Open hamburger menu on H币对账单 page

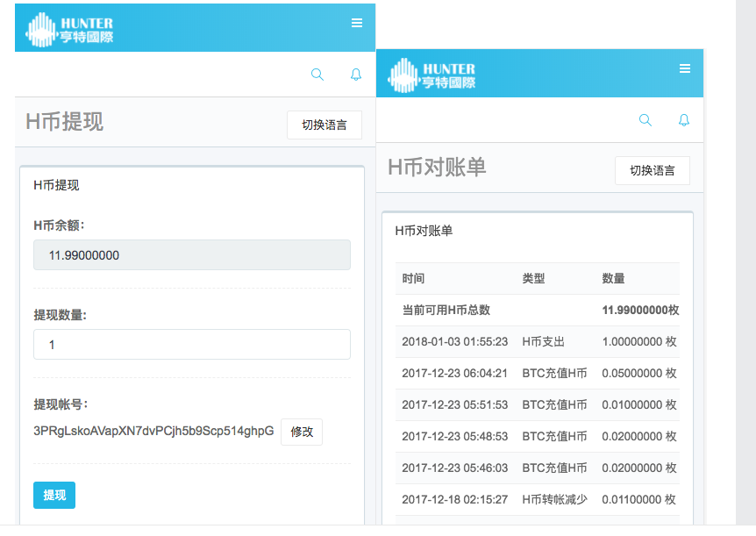coord(685,69)
